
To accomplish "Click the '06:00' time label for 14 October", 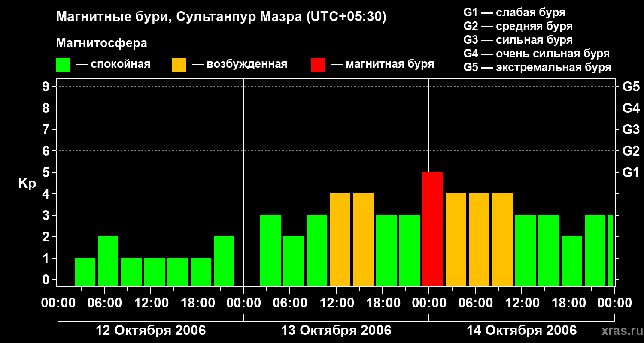I will pos(475,303).
